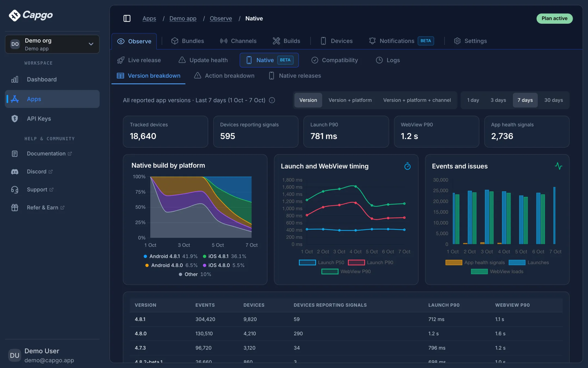Click the Discord icon in sidebar
This screenshot has width=588, height=368.
pos(15,172)
